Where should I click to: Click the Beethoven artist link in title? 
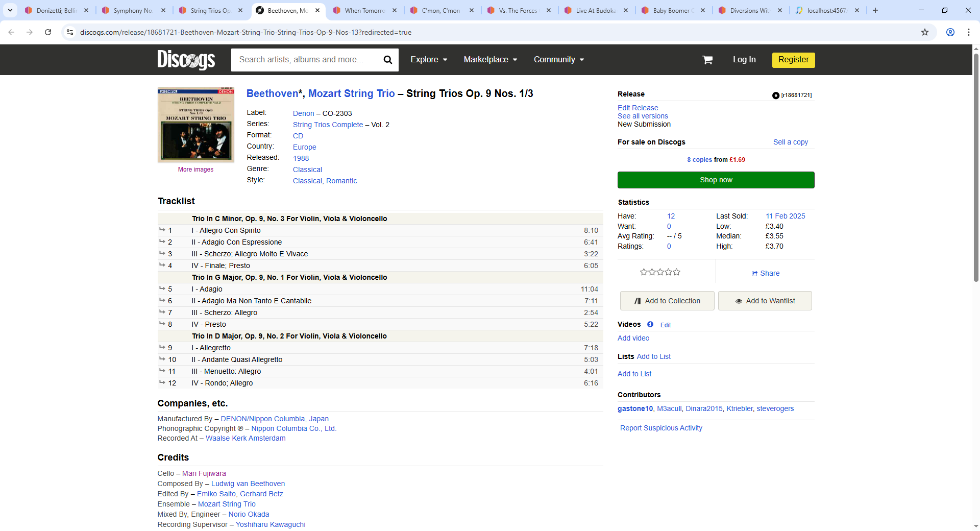coord(272,93)
